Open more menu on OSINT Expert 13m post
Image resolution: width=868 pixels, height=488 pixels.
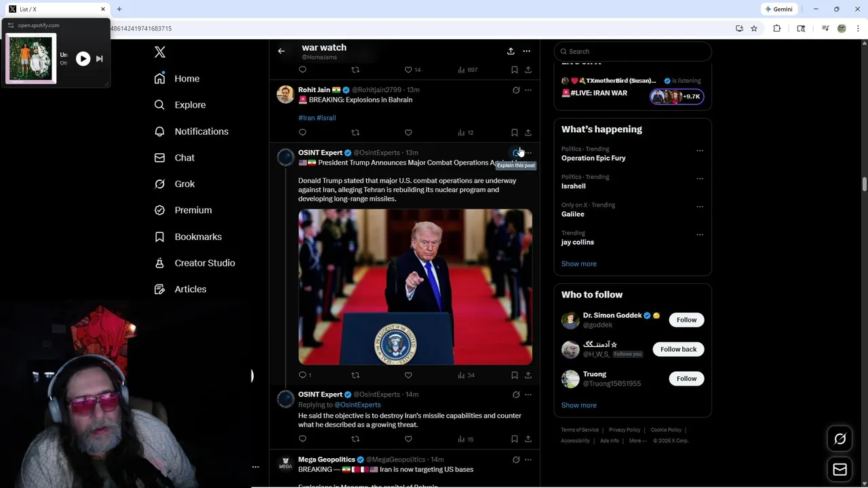point(528,152)
